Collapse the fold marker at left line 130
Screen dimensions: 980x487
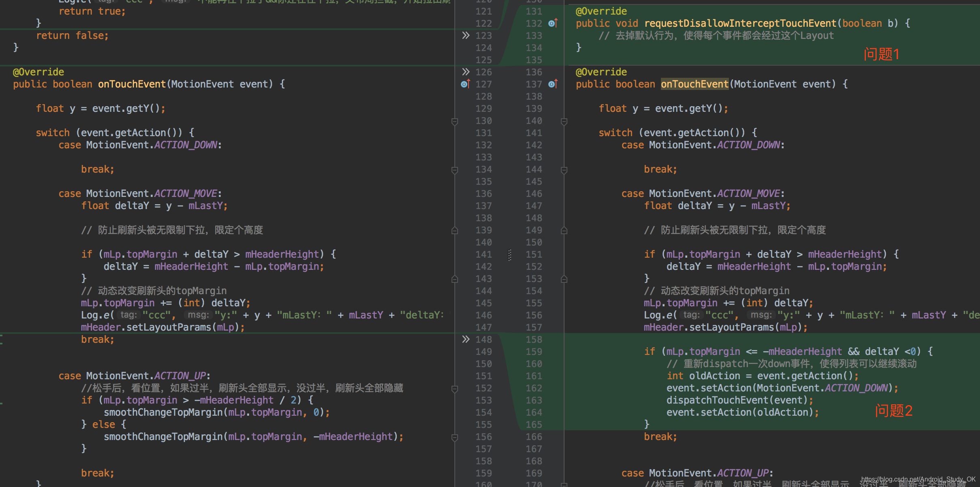[455, 121]
